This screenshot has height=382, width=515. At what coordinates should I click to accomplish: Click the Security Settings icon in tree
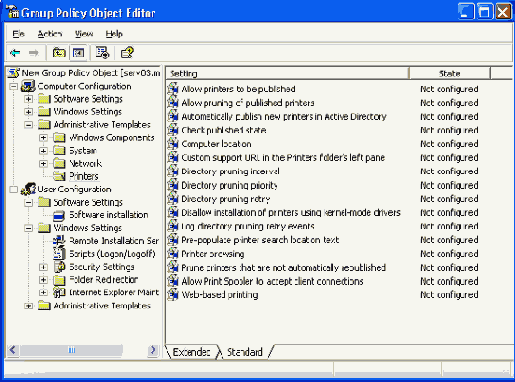59,267
